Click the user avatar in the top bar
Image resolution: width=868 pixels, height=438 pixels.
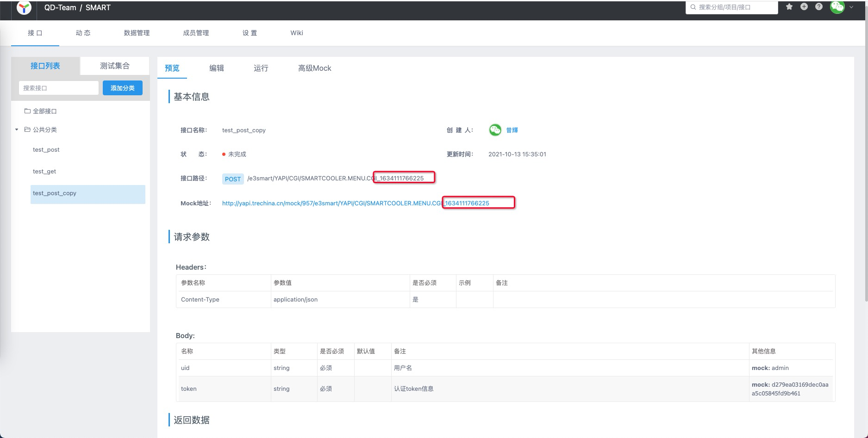pyautogui.click(x=837, y=7)
